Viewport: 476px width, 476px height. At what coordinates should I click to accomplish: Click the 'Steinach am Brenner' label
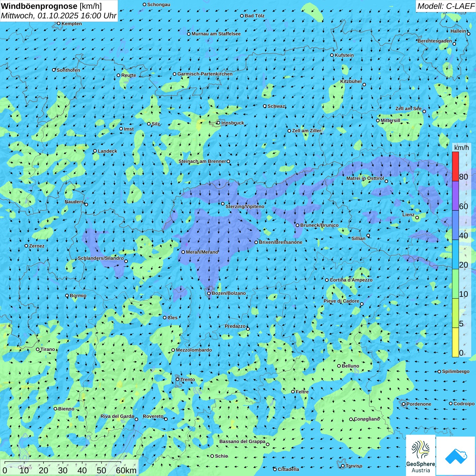point(202,161)
